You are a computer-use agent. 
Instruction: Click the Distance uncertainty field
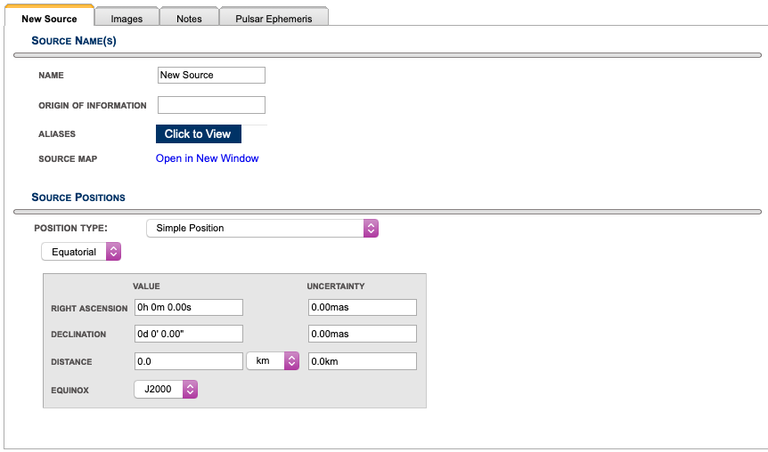(x=361, y=361)
